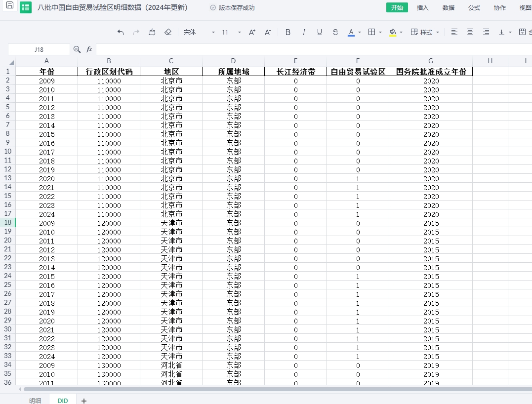The image size is (532, 404).
Task: Open font color dropdown arrow
Action: [x=360, y=33]
